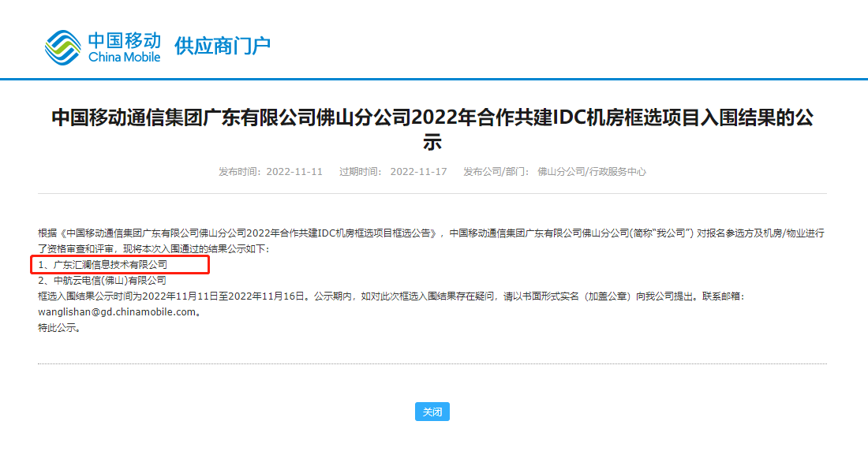868x451 pixels.
Task: Click the expiry date 2022-11-17
Action: click(418, 172)
